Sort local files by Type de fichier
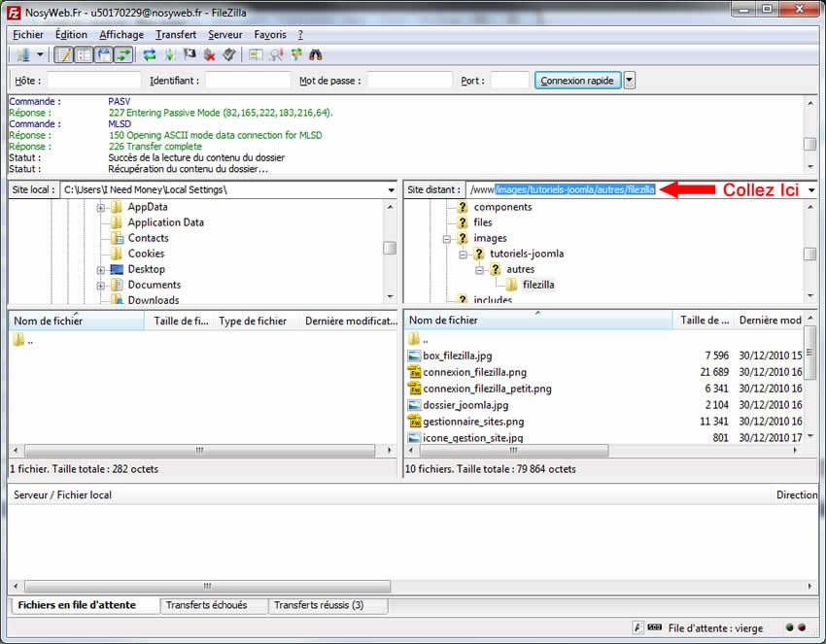Viewport: 826px width, 644px height. pyautogui.click(x=253, y=321)
